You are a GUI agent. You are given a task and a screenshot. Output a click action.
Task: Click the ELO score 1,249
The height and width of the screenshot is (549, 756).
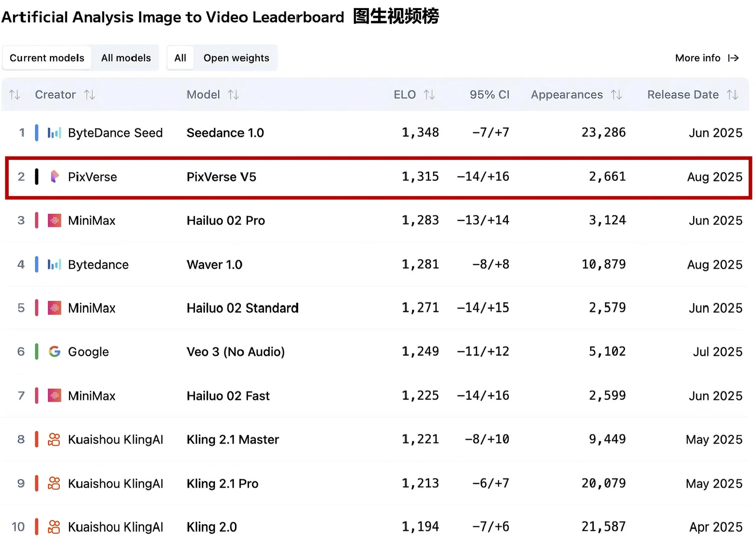tap(420, 352)
